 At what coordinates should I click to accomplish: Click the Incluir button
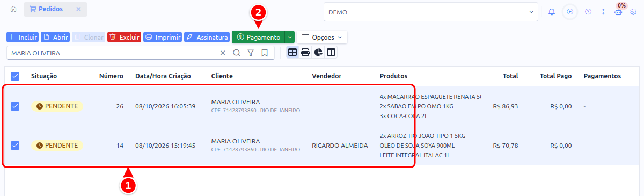[x=23, y=37]
